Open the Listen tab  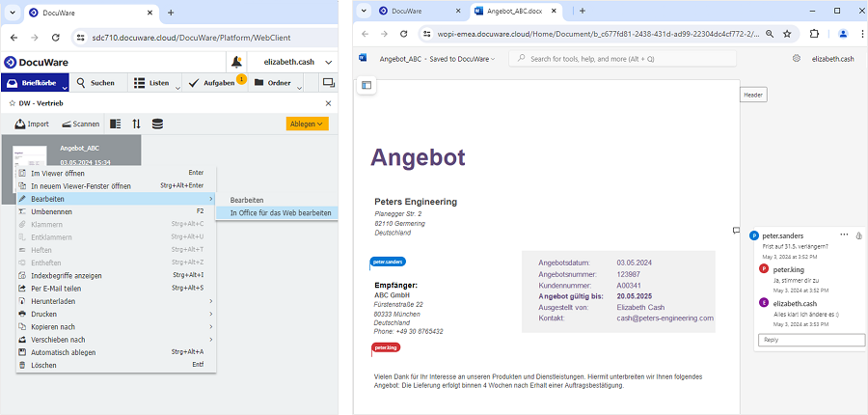point(152,83)
